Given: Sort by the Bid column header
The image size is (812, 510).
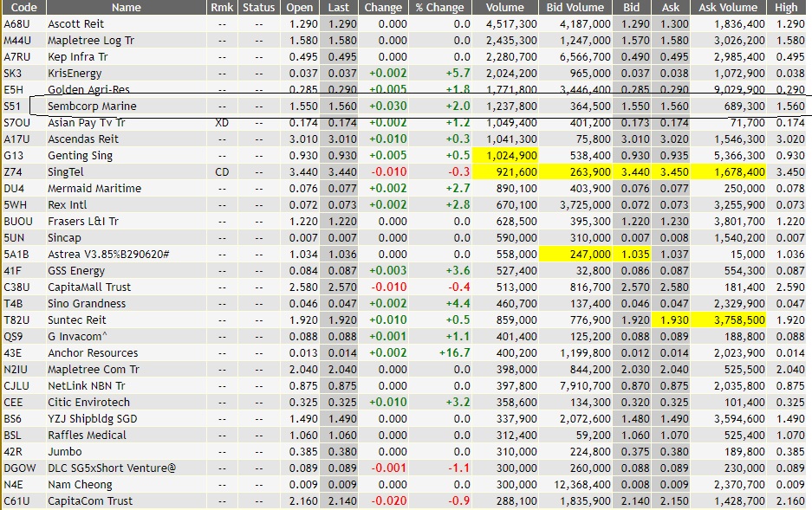Looking at the screenshot, I should tap(631, 7).
